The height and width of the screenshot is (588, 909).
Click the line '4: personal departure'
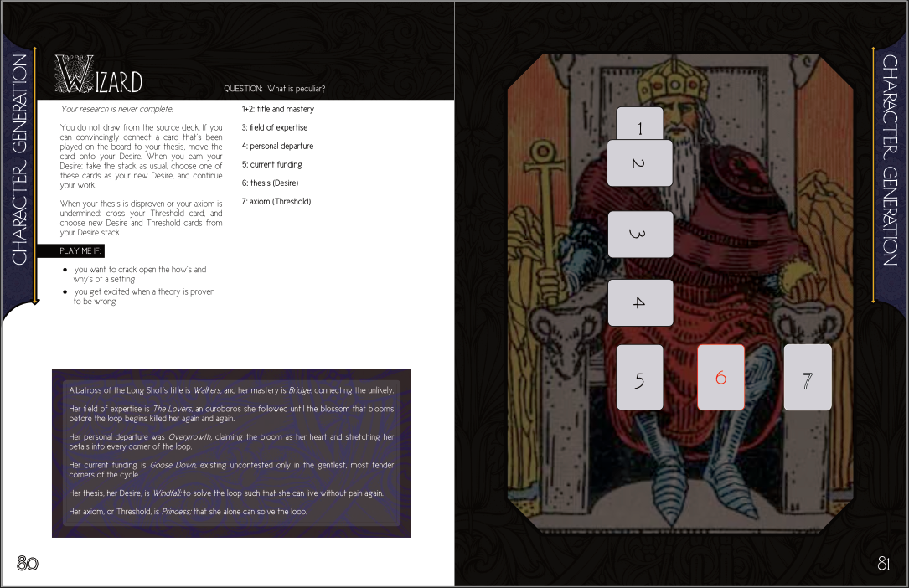(x=277, y=146)
